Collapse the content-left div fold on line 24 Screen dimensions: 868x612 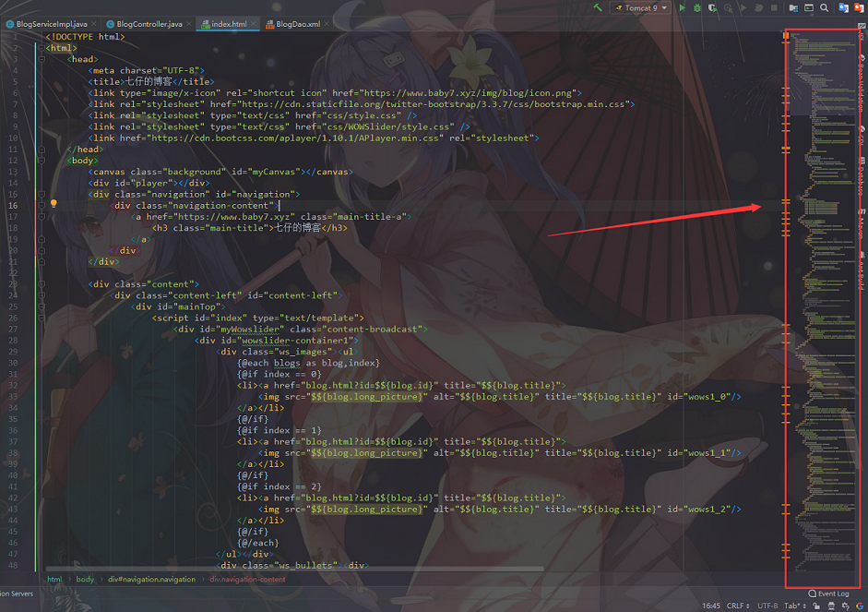[x=42, y=295]
